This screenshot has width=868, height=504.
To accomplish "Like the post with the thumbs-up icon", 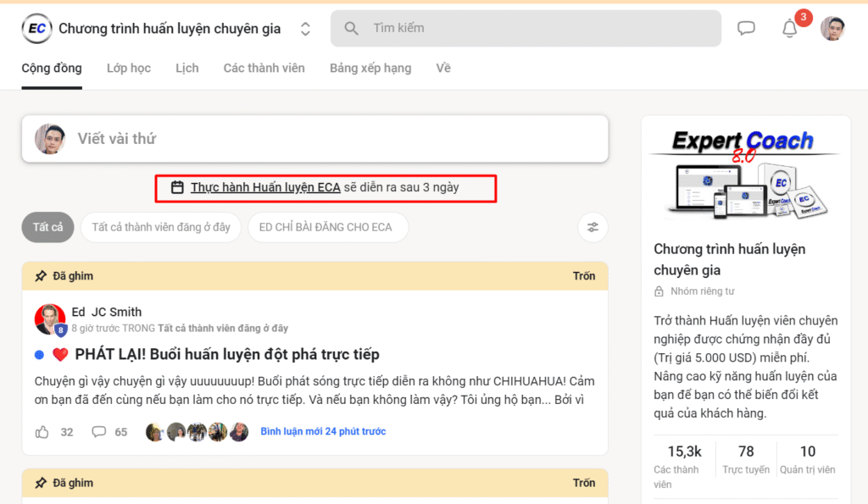I will 42,432.
